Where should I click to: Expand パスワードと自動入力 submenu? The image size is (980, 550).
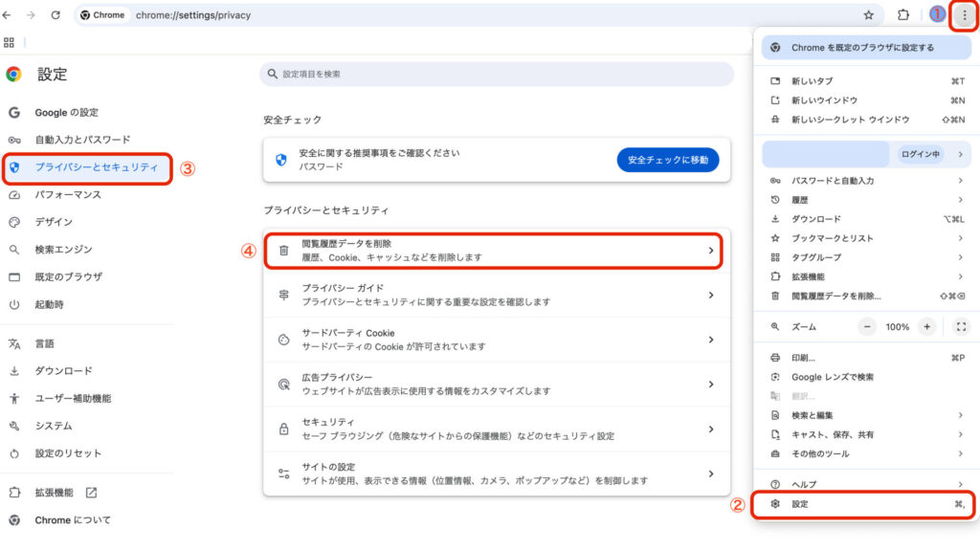point(866,181)
